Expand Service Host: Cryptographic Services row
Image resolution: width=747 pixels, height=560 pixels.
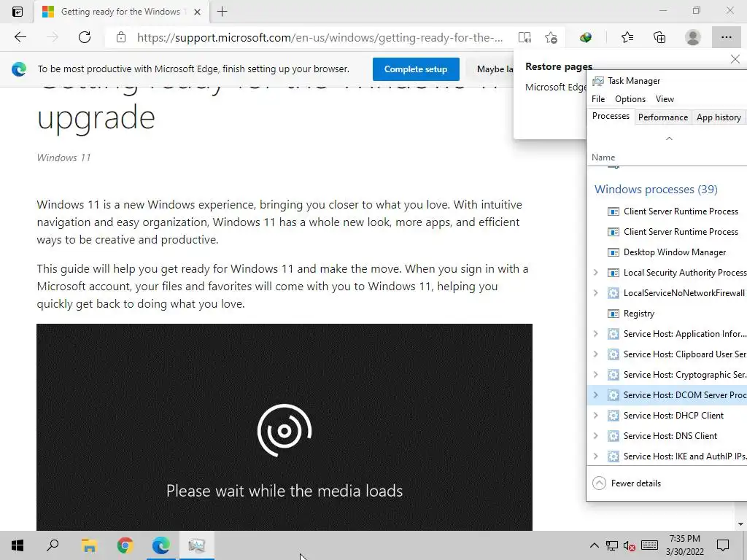tap(595, 375)
